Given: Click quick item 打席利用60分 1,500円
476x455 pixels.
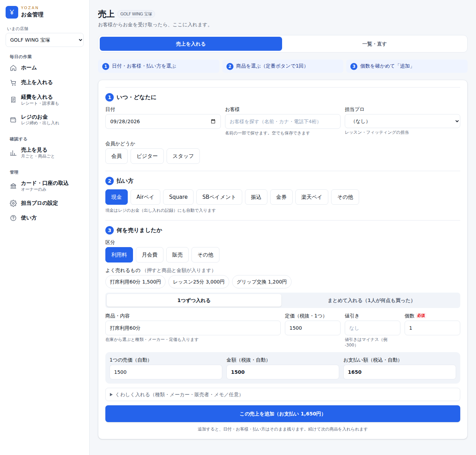Looking at the screenshot, I should [x=135, y=282].
